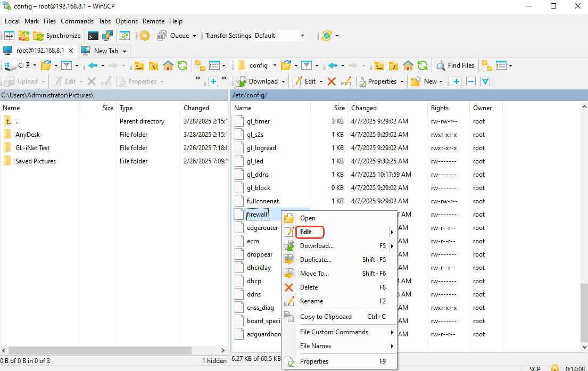Open the Local menu
Image resolution: width=588 pixels, height=371 pixels.
point(12,21)
